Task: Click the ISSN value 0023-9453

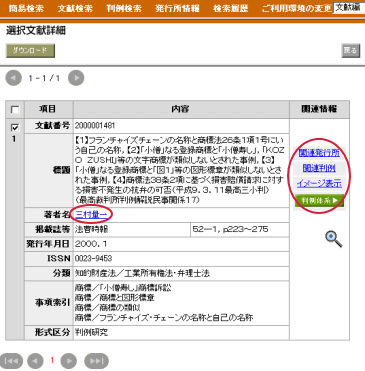Action: pyautogui.click(x=93, y=259)
